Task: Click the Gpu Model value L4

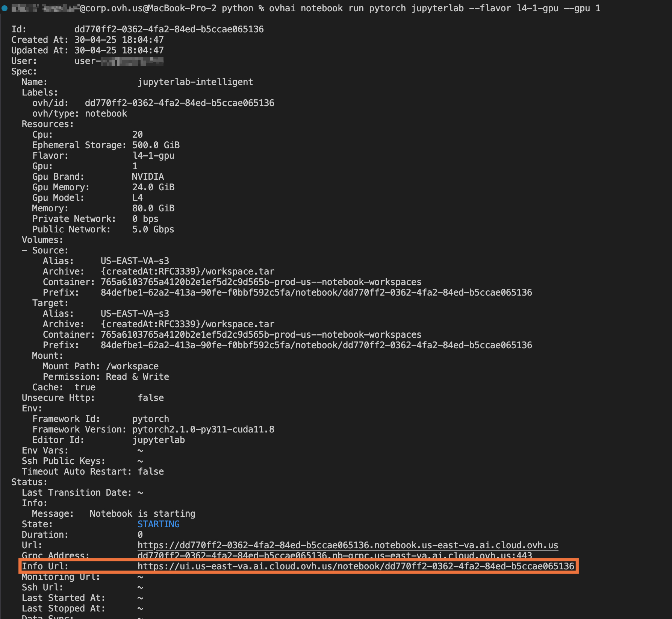Action: coord(138,198)
